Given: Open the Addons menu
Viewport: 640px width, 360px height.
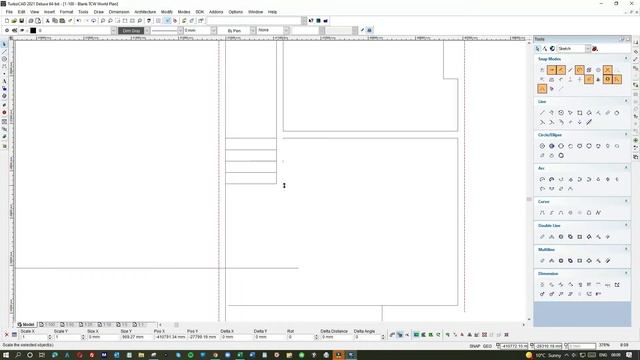Looking at the screenshot, I should [x=216, y=12].
